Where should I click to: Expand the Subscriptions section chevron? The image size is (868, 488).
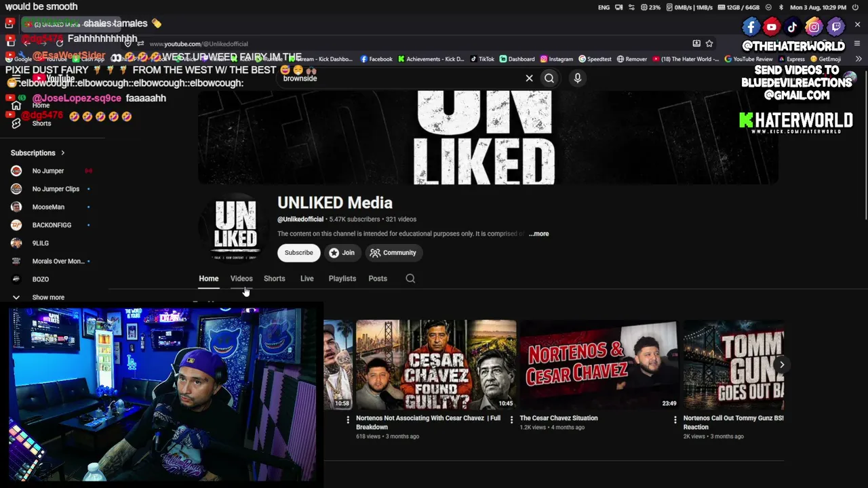62,153
